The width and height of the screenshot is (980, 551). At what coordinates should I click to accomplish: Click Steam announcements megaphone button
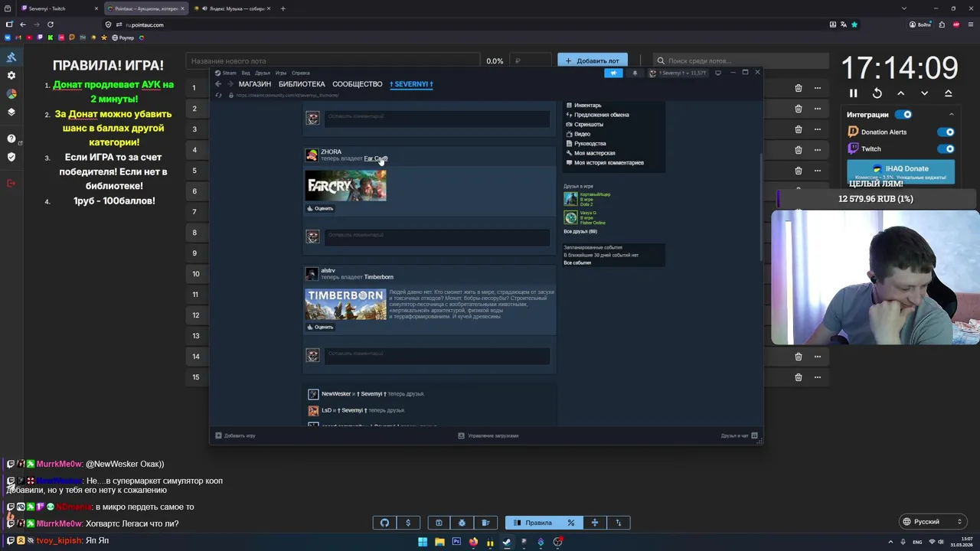pos(613,73)
